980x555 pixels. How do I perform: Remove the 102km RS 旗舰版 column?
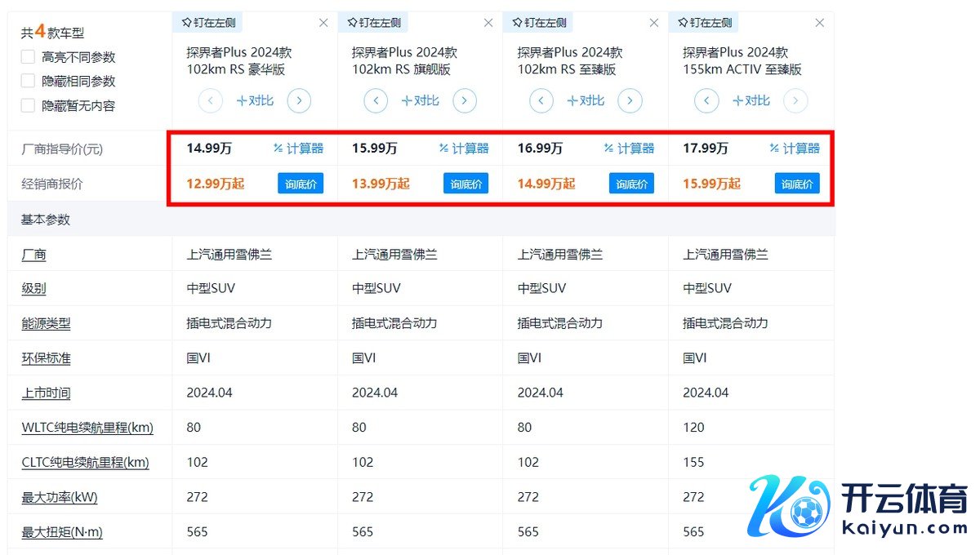pos(488,23)
